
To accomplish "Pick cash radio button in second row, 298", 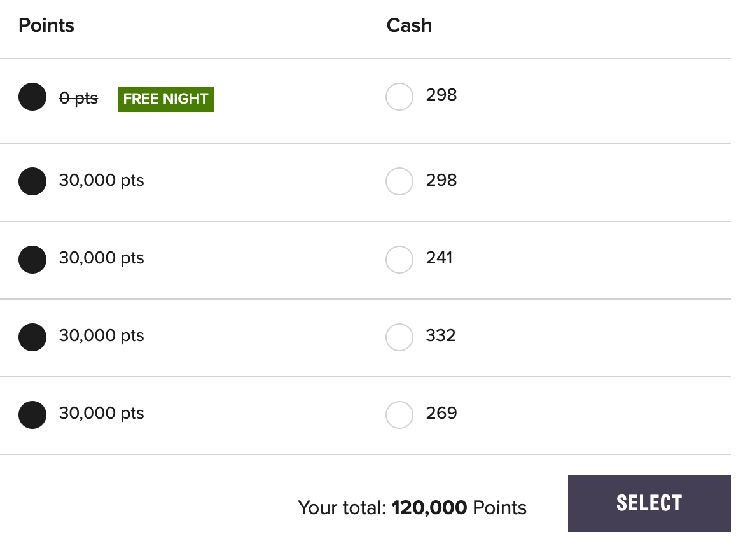I will [399, 181].
